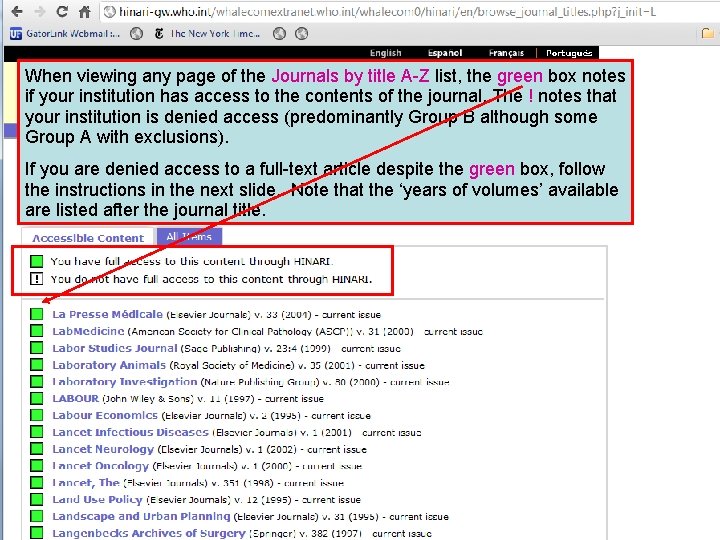Click green access box beside Land Use Policy
Screen dimensions: 720x540
tap(36, 499)
